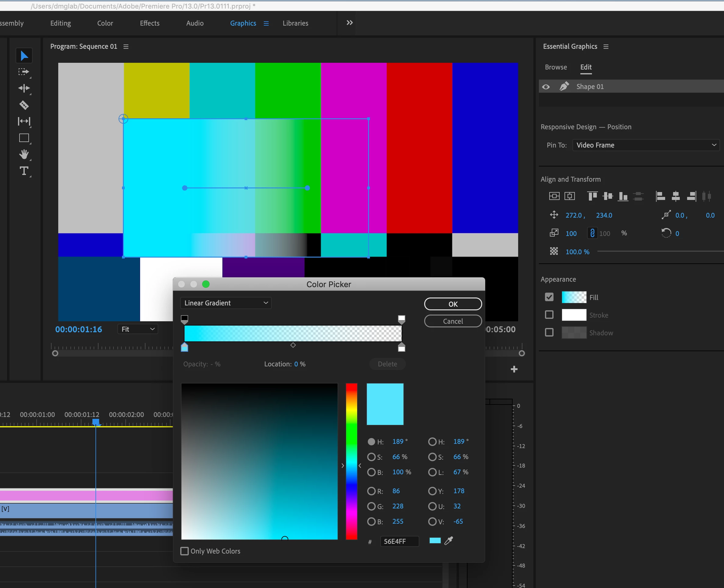
Task: Open the Fit zoom level dropdown
Action: click(138, 329)
